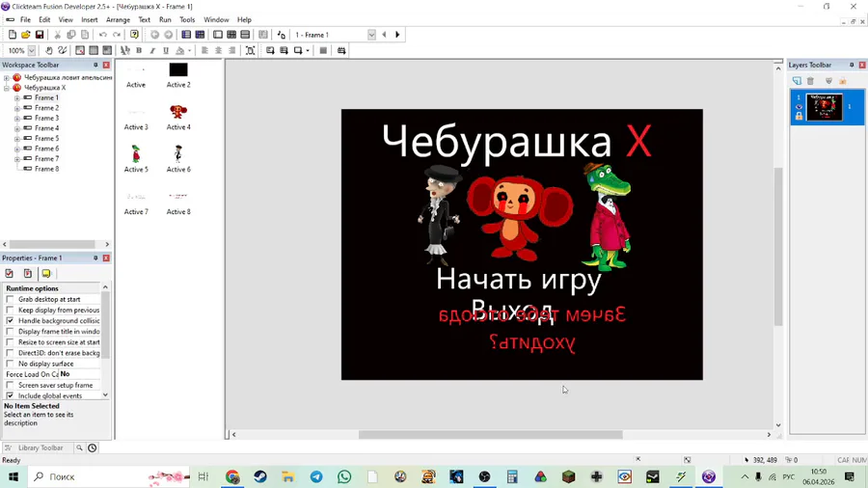868x488 pixels.
Task: Check Keep display from previous frame
Action: pyautogui.click(x=10, y=310)
